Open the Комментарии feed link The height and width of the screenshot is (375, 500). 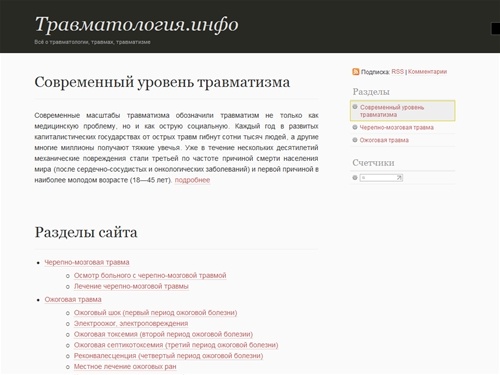(427, 72)
